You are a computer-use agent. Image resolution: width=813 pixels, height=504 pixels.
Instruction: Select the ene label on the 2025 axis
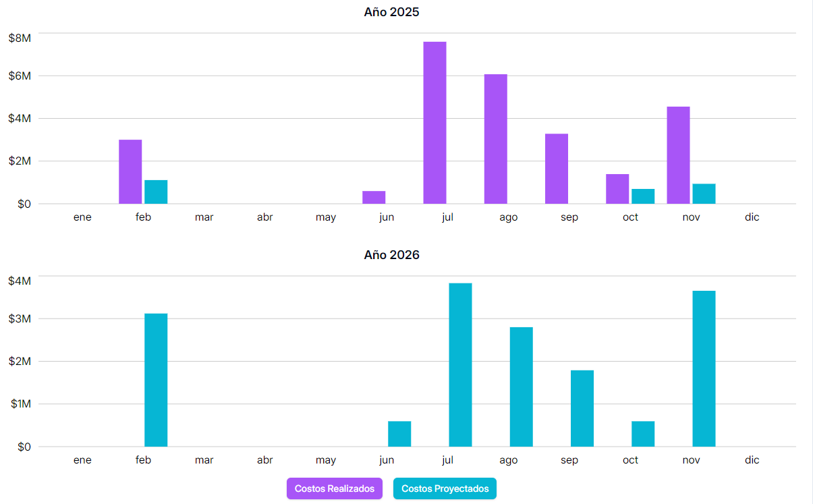click(x=82, y=217)
